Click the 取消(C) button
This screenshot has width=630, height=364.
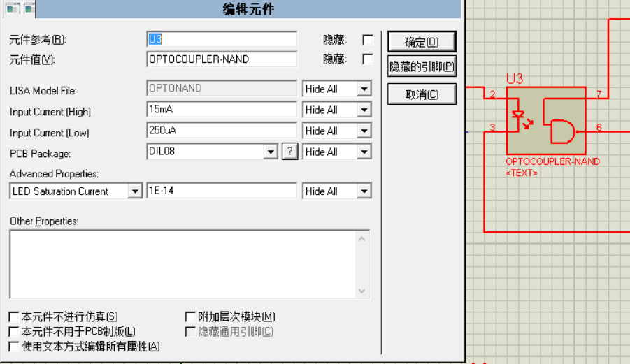click(x=422, y=94)
